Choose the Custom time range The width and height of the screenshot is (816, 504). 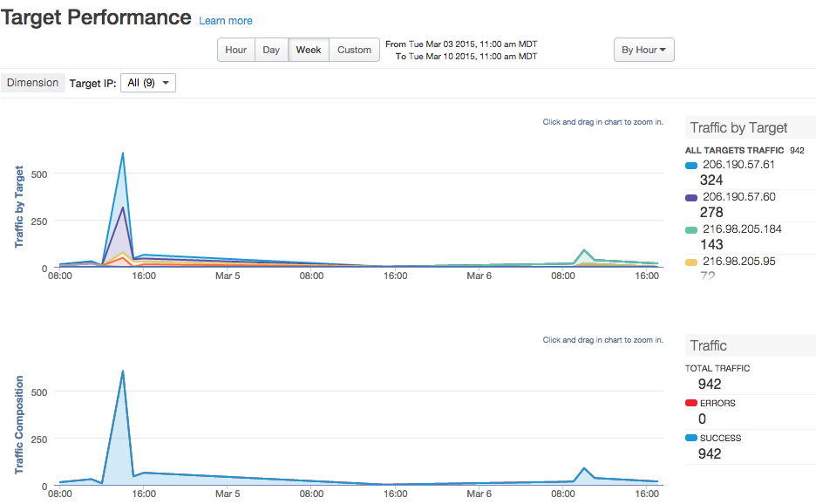pyautogui.click(x=354, y=50)
